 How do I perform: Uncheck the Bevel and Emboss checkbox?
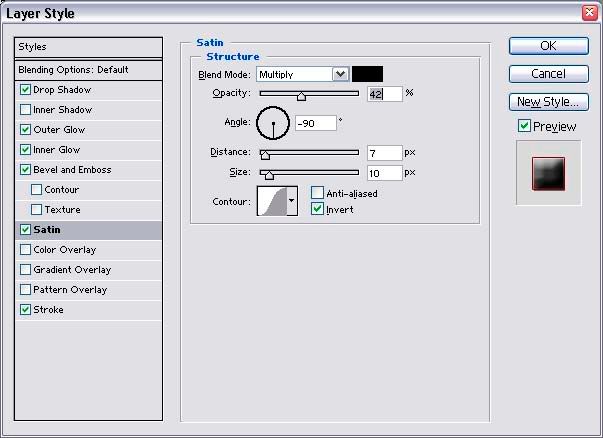(25, 170)
